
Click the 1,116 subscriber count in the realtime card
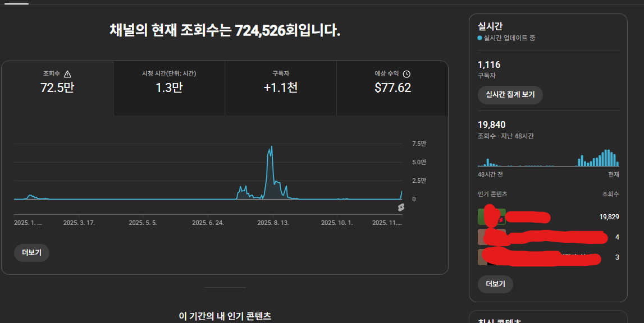pyautogui.click(x=488, y=65)
